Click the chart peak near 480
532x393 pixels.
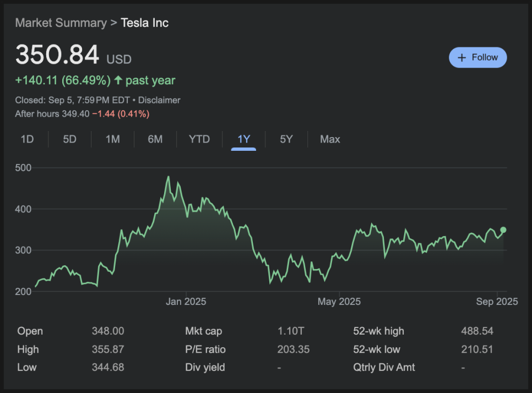168,177
